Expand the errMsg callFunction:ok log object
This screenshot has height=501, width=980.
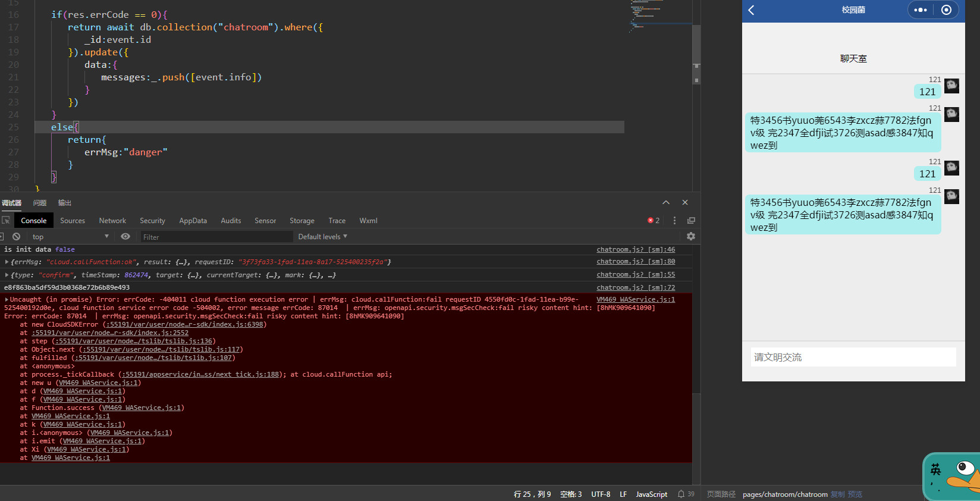7,262
